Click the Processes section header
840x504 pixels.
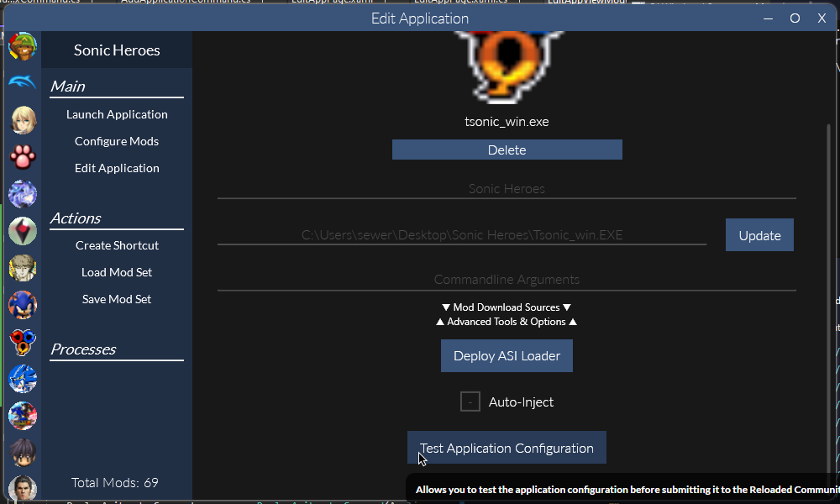pos(83,349)
